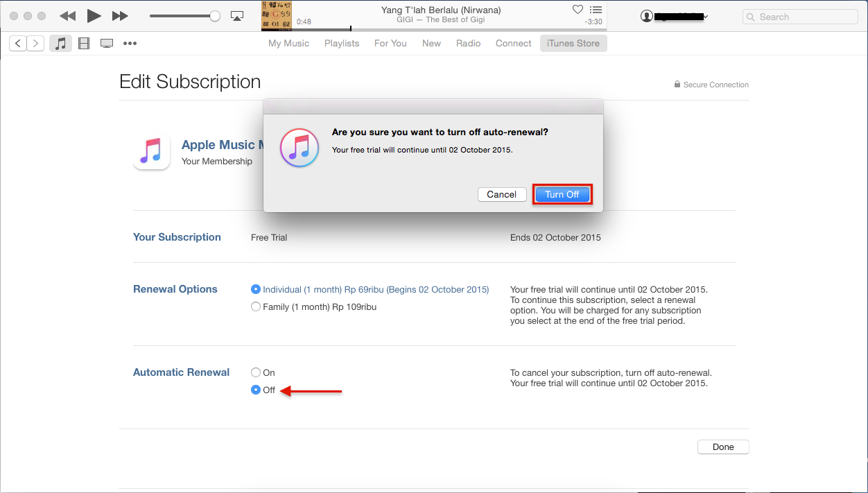868x493 pixels.
Task: Click the Secure Connection lock icon
Action: coord(677,85)
